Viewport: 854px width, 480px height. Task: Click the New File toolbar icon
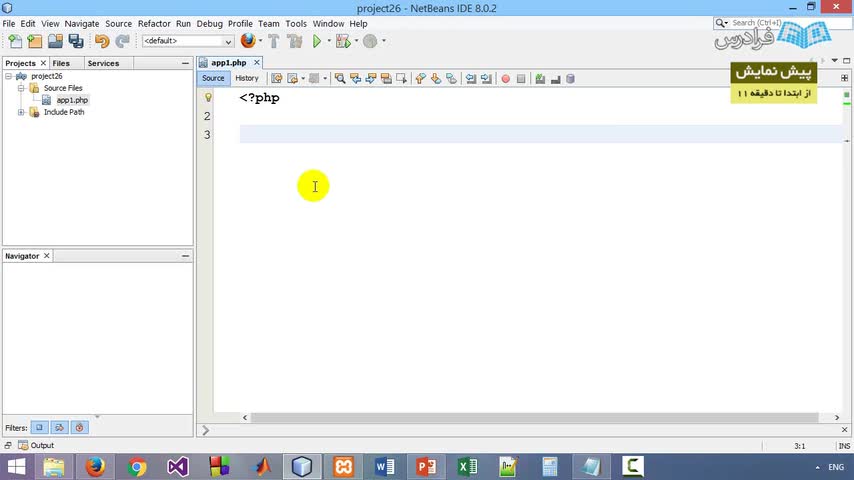(x=15, y=41)
